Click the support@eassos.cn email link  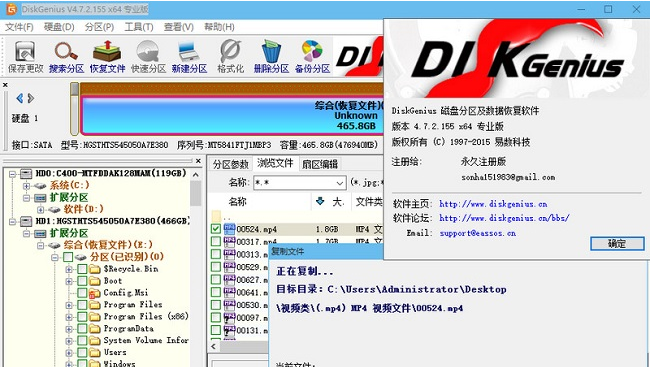coord(478,233)
